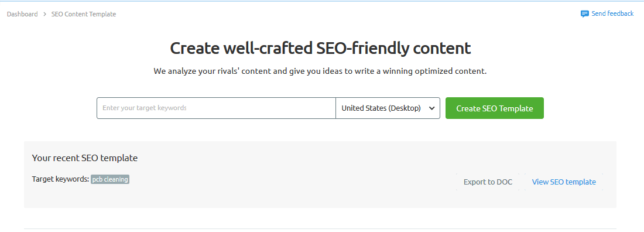Screen dimensions: 644x232
Task: Export the recent template to DOC
Action: (x=488, y=182)
